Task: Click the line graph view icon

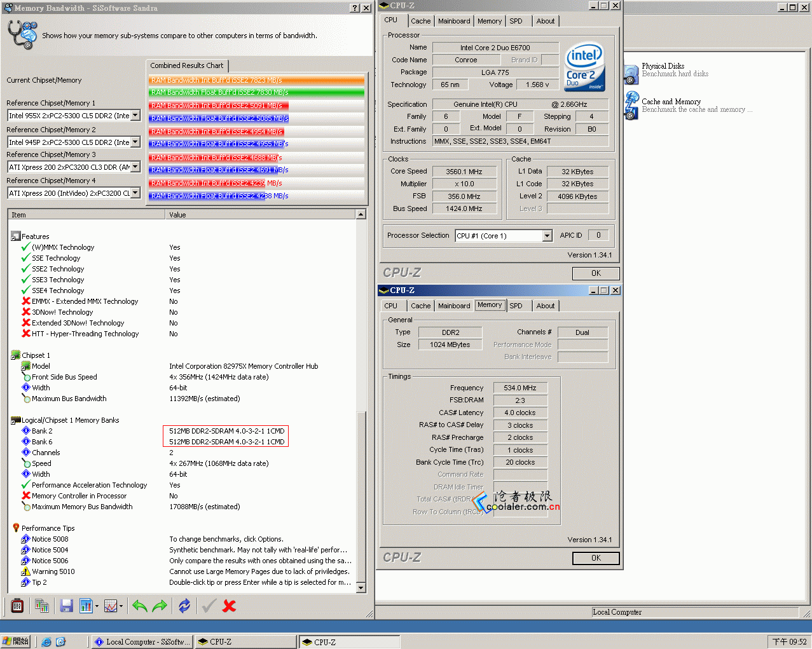Action: pos(110,606)
